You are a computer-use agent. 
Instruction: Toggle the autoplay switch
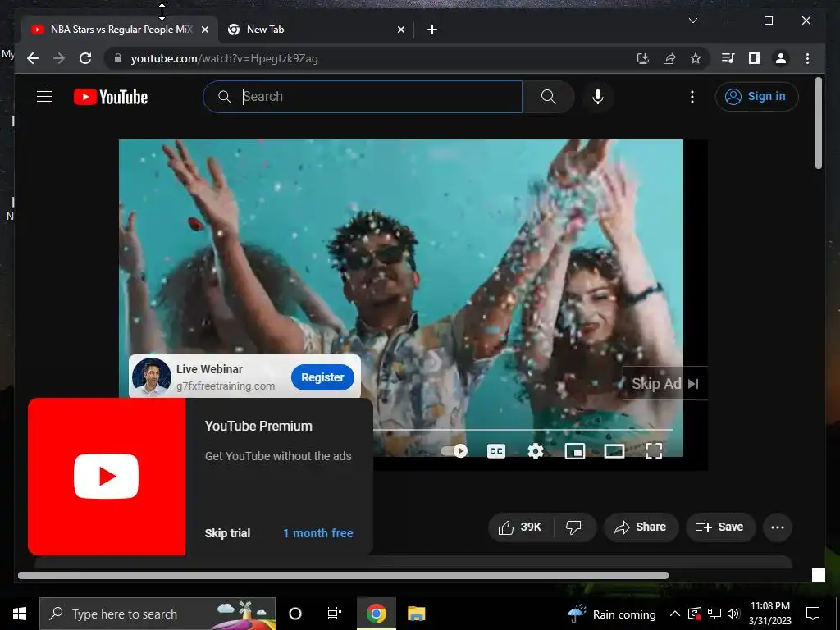point(454,451)
